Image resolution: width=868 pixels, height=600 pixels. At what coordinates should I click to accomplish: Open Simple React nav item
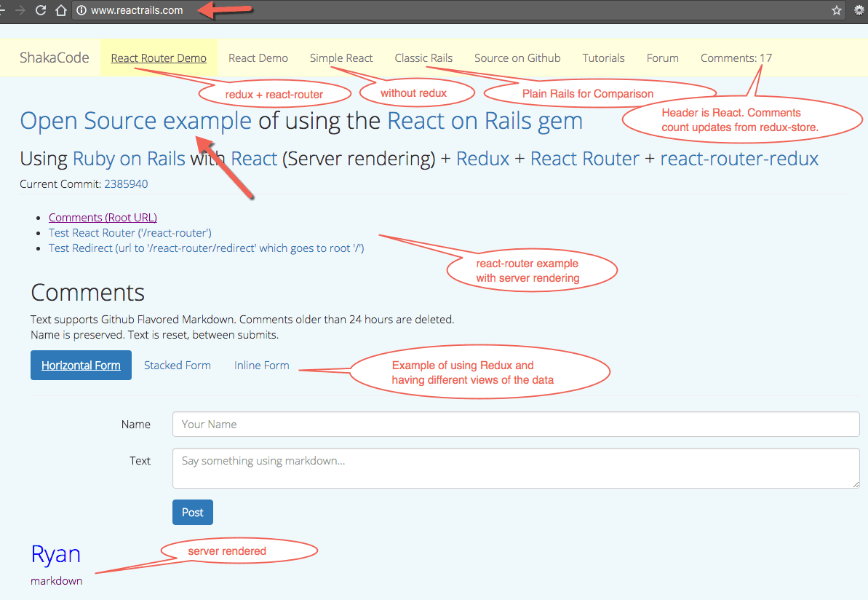click(x=341, y=58)
